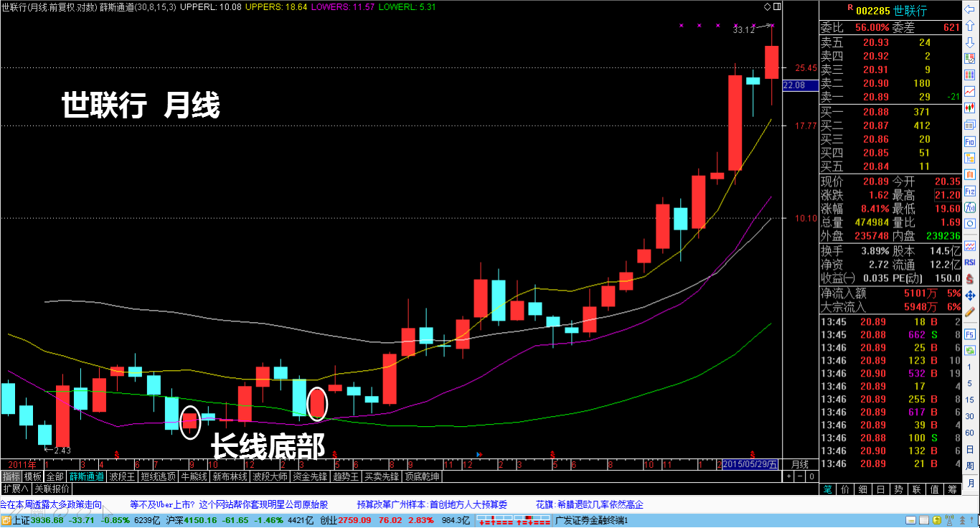This screenshot has width=980, height=528.
Task: Switch to candlestick chart icon
Action: click(x=969, y=108)
